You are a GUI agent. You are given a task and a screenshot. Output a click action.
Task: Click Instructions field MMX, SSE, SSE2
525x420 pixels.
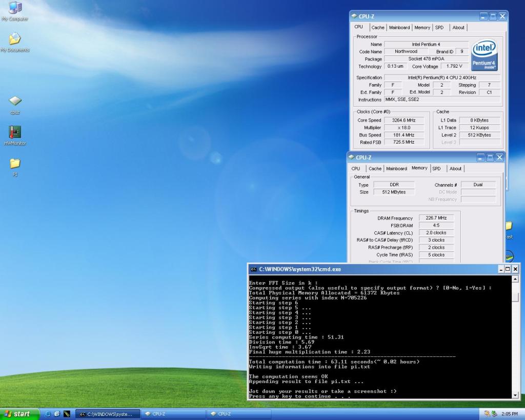pyautogui.click(x=442, y=99)
